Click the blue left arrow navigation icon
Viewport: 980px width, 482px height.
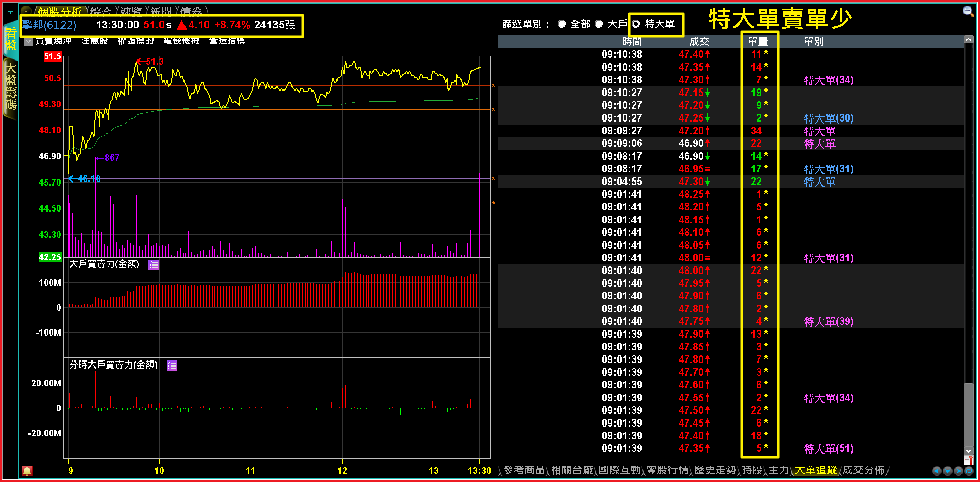click(x=937, y=471)
